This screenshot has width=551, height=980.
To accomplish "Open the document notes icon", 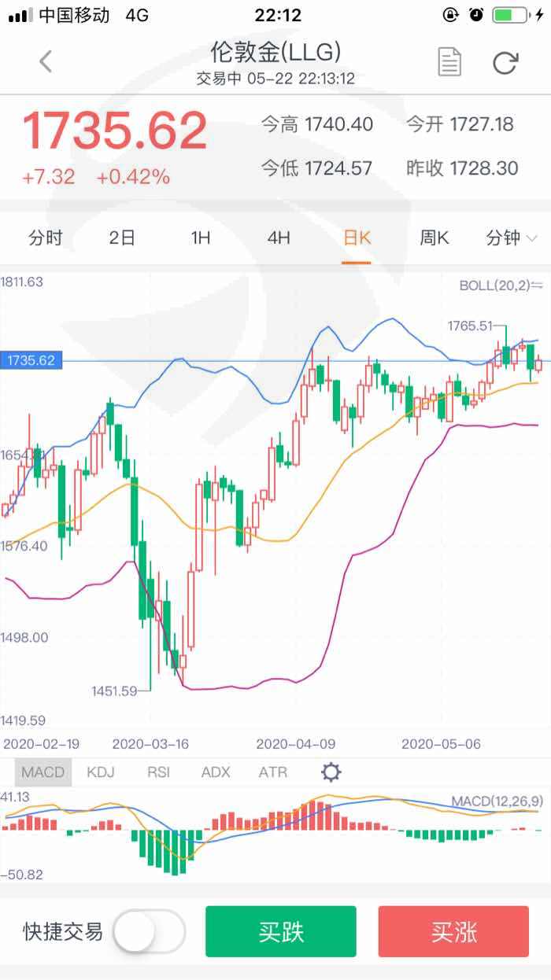I will point(449,62).
